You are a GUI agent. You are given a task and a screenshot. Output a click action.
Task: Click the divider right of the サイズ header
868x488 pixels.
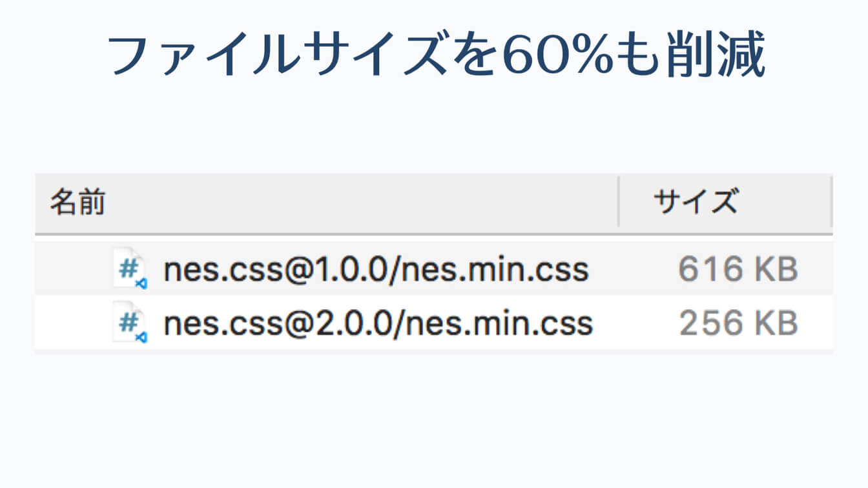click(831, 202)
